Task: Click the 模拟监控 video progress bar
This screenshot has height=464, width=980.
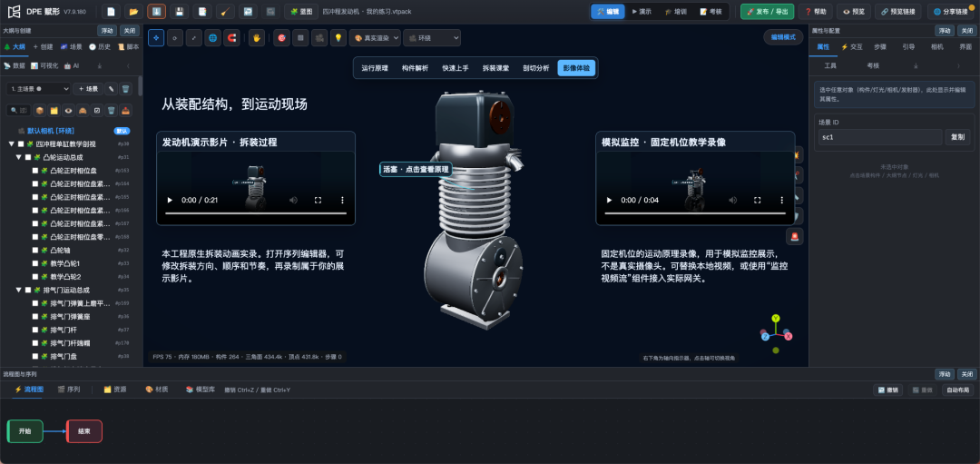Action: coord(695,214)
